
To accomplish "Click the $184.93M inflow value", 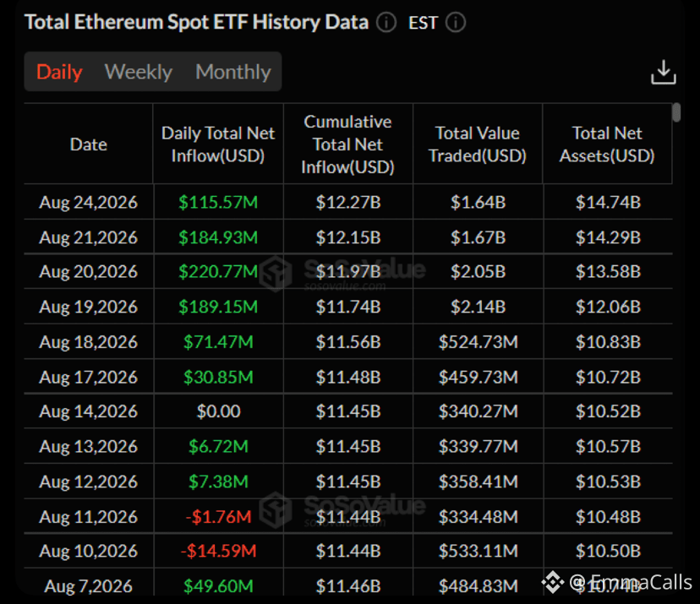I will [218, 237].
